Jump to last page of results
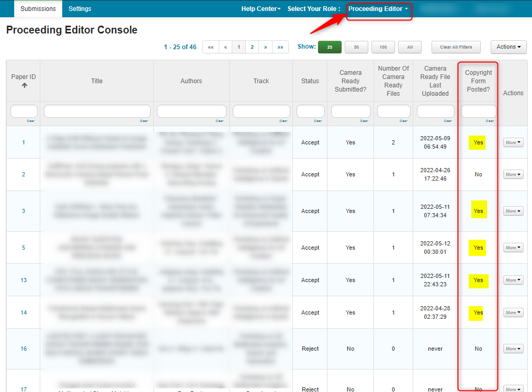Viewport: 532px width, 392px height. tap(280, 47)
